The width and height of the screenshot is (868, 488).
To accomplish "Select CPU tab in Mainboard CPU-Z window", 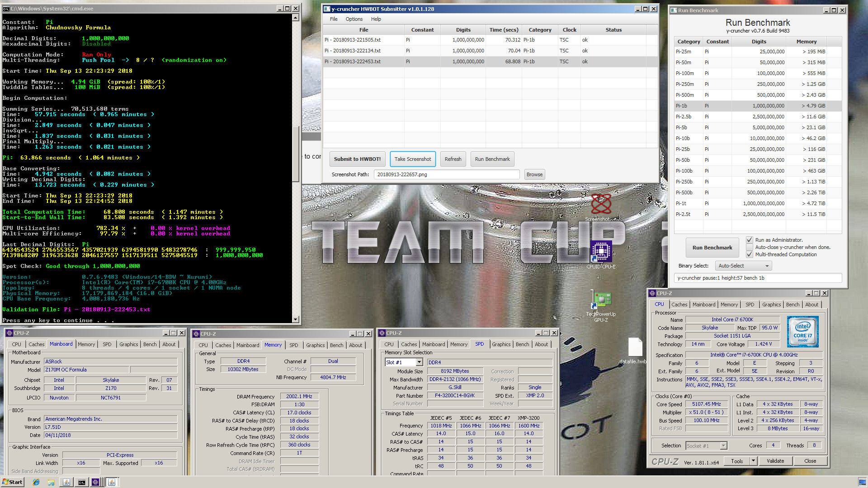I will point(17,344).
